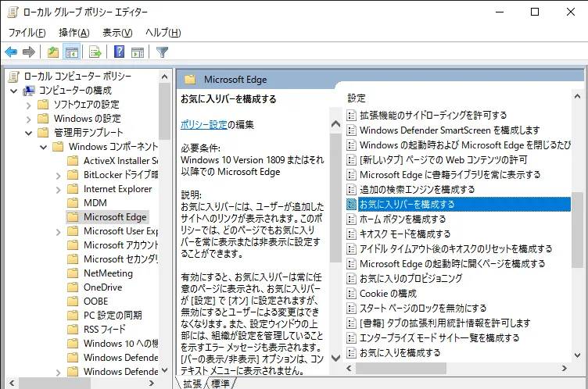Select the RSS フィード folder
The image size is (588, 389).
[x=104, y=330]
